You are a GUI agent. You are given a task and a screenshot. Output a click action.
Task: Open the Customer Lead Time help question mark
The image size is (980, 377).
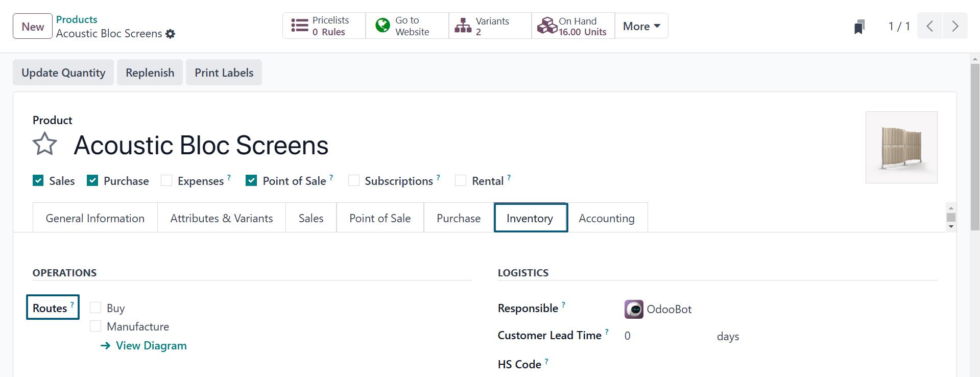(607, 332)
